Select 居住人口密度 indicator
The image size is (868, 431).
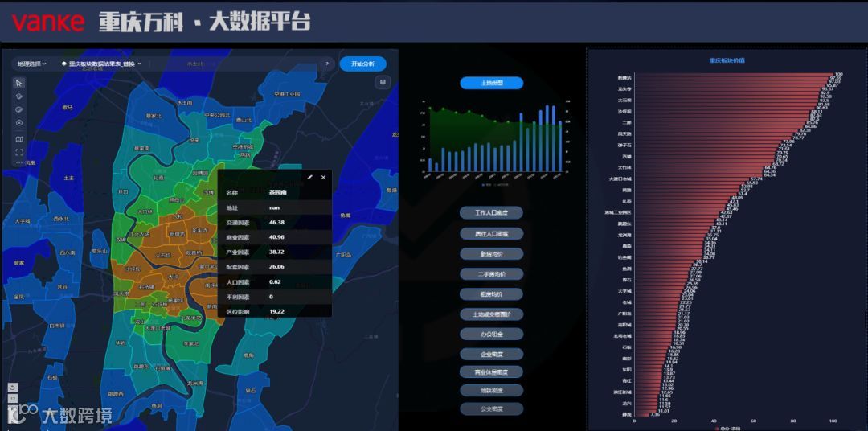pyautogui.click(x=492, y=234)
